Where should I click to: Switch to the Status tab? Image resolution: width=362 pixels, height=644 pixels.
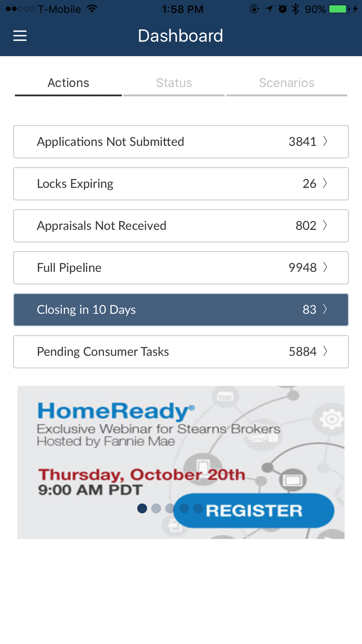[x=174, y=83]
